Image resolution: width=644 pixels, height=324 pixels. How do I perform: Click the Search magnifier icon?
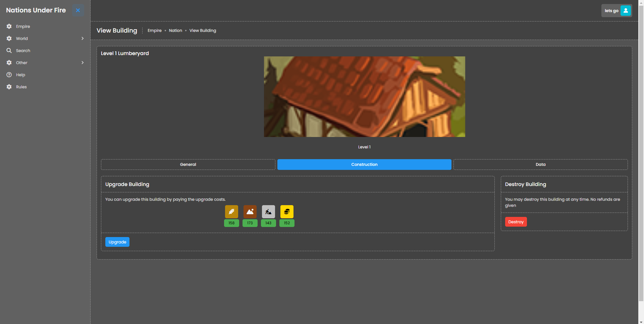pyautogui.click(x=9, y=50)
